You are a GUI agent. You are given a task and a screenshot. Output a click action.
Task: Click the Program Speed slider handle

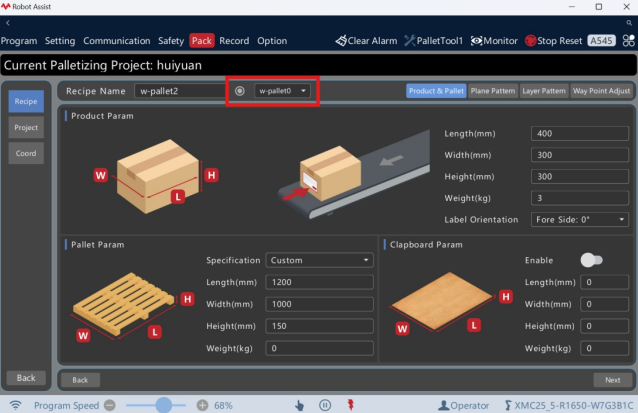coord(164,405)
